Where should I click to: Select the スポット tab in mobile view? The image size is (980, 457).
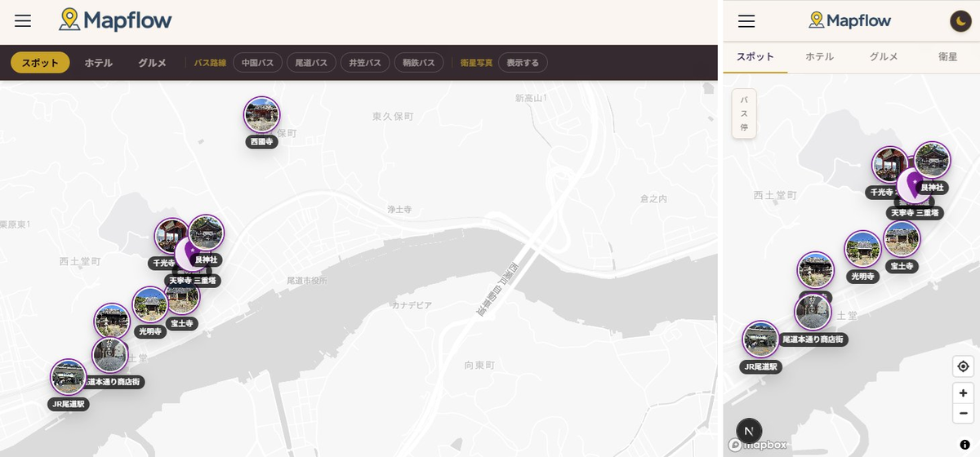pos(755,57)
